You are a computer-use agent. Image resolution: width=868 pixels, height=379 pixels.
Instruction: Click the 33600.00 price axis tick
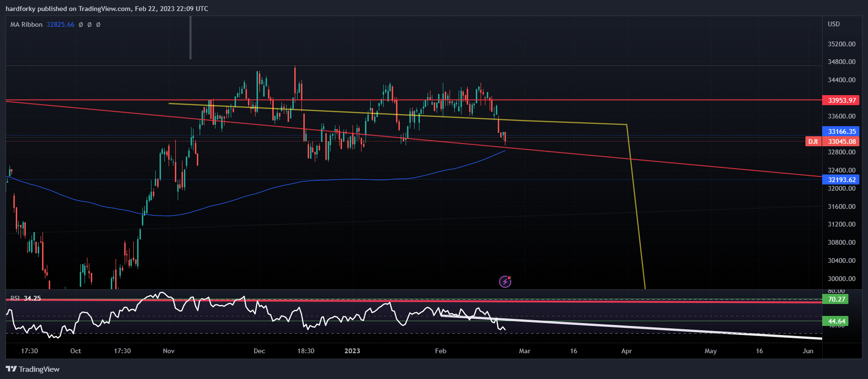(x=841, y=116)
